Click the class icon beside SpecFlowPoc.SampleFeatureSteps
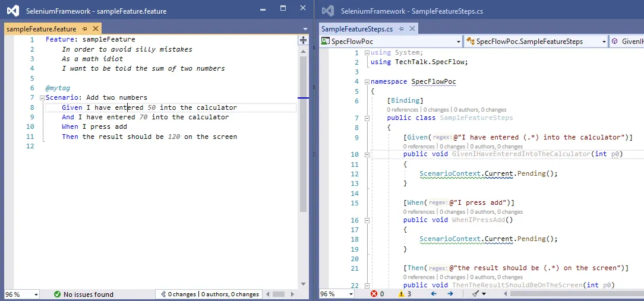The height and width of the screenshot is (301, 644). pos(471,41)
